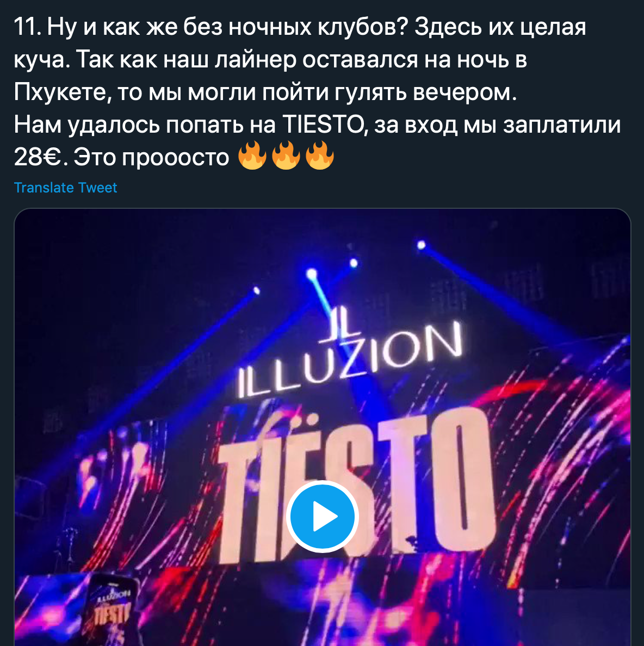The height and width of the screenshot is (646, 644).
Task: Click the white triangle inside the play button
Action: [x=325, y=516]
